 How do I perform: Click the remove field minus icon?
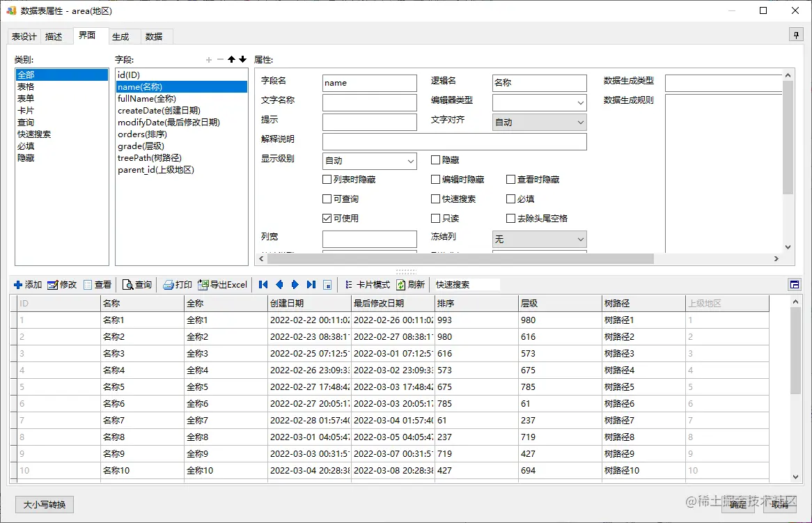220,60
